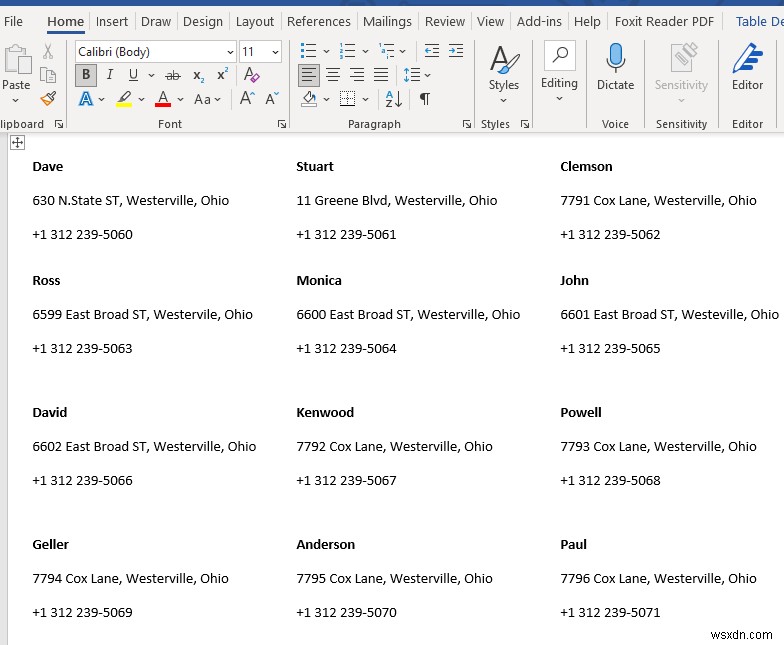Image resolution: width=784 pixels, height=645 pixels.
Task: Apply subscript formatting
Action: tap(198, 76)
